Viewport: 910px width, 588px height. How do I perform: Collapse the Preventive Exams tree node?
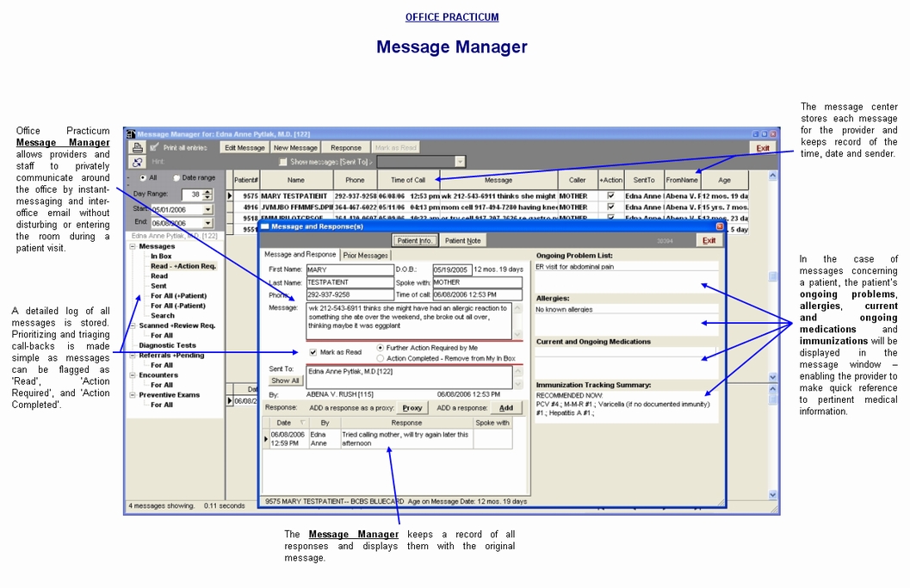(x=133, y=394)
